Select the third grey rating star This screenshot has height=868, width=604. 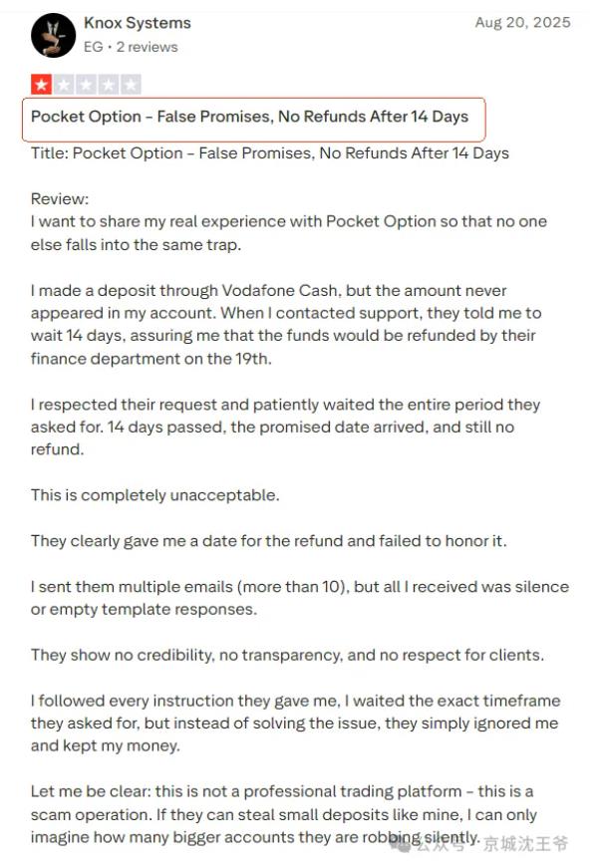pos(86,85)
